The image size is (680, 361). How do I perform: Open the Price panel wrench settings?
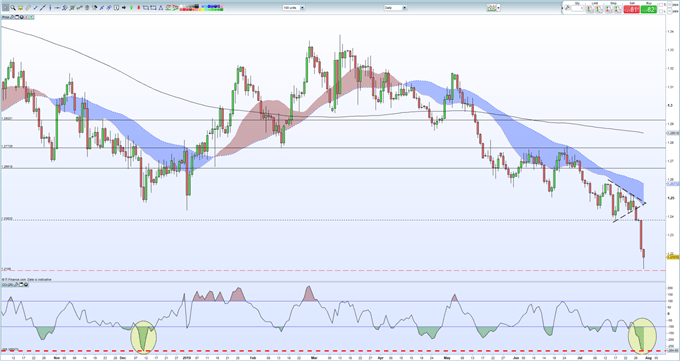tap(12, 17)
